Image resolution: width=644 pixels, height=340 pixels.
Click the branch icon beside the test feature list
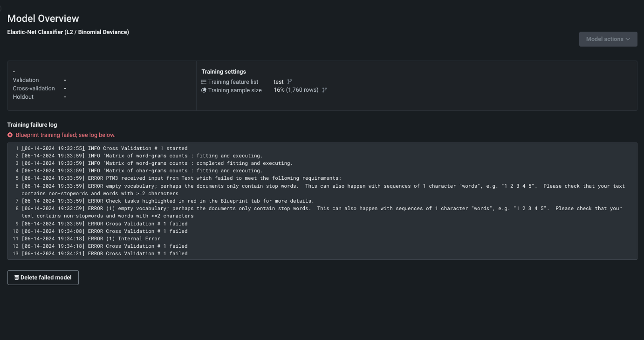tap(289, 82)
